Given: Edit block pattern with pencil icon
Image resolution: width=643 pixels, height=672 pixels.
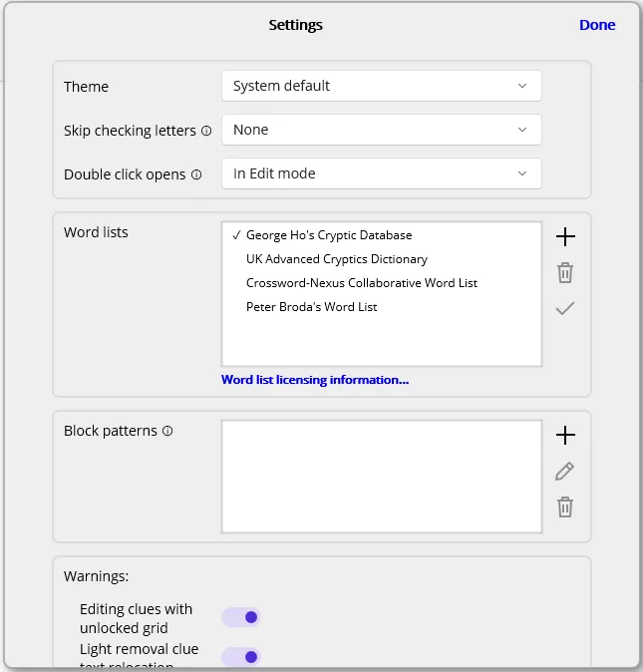Looking at the screenshot, I should point(564,472).
